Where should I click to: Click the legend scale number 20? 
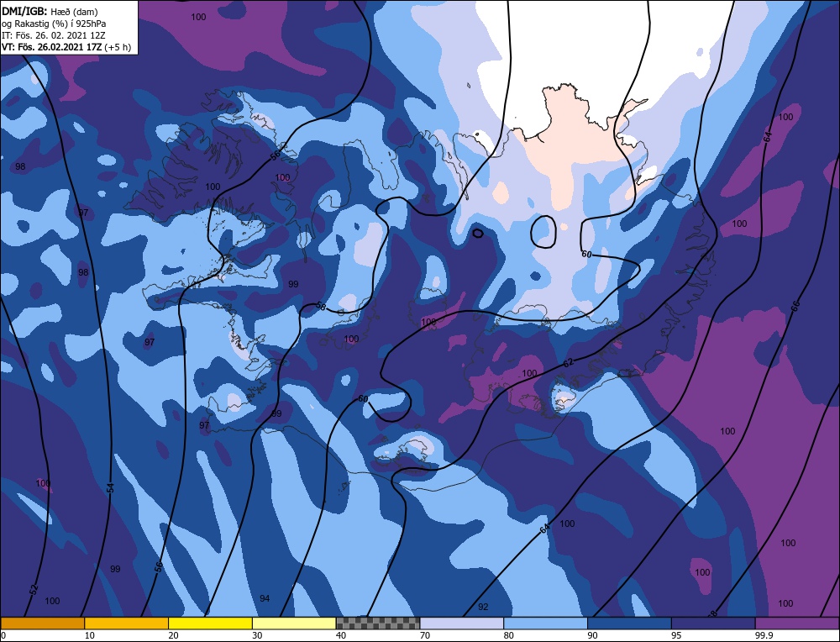pos(174,635)
